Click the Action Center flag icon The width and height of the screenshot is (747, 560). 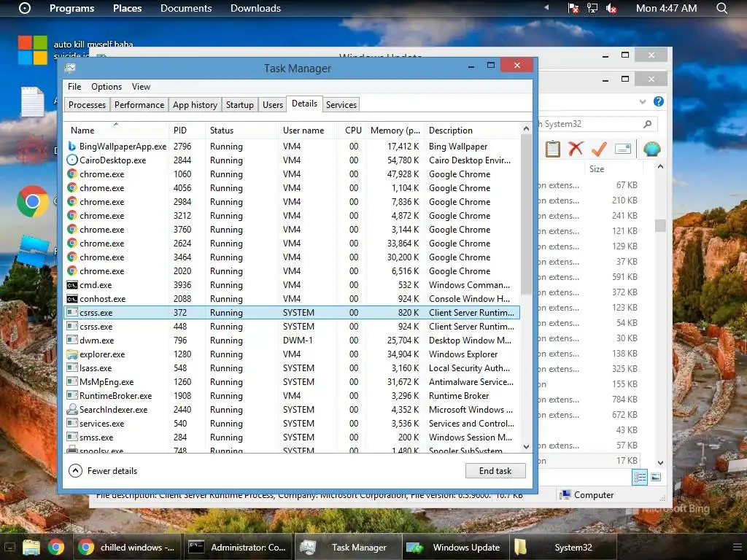point(573,8)
